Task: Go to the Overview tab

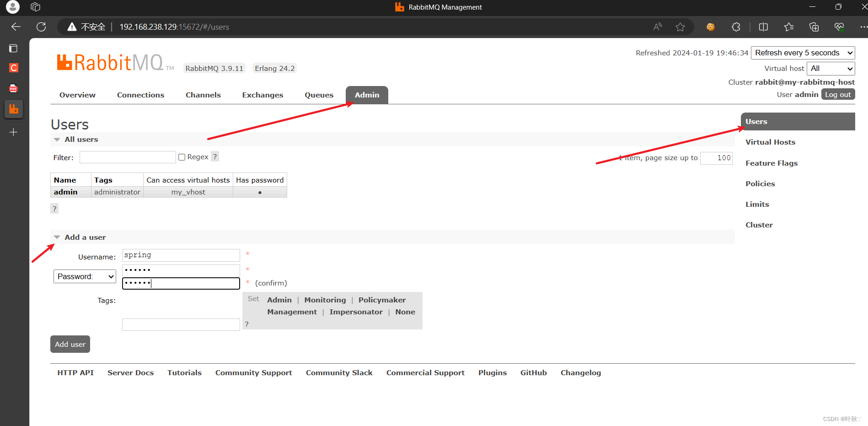Action: click(x=77, y=95)
